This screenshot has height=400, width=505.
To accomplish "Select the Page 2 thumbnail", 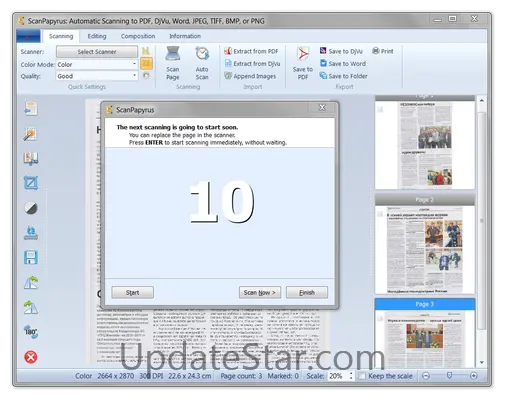I will pos(425,244).
